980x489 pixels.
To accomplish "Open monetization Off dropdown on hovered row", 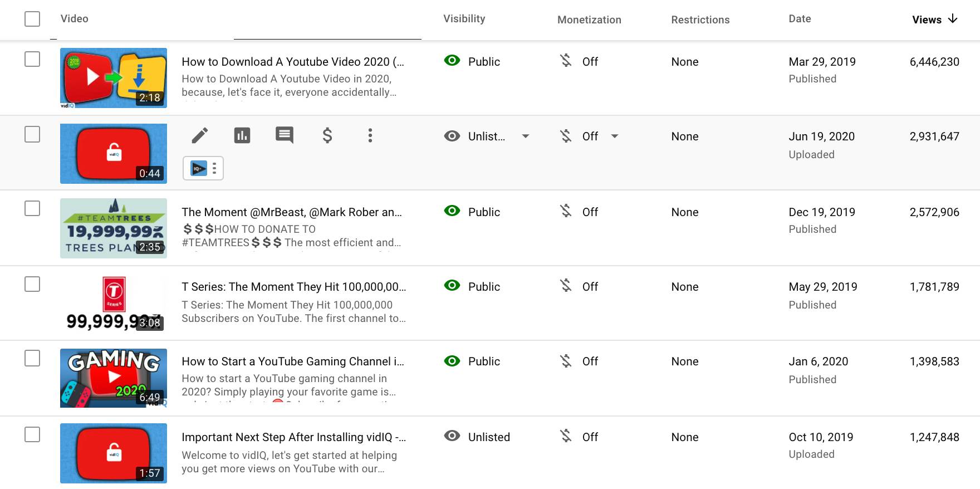I will (615, 136).
